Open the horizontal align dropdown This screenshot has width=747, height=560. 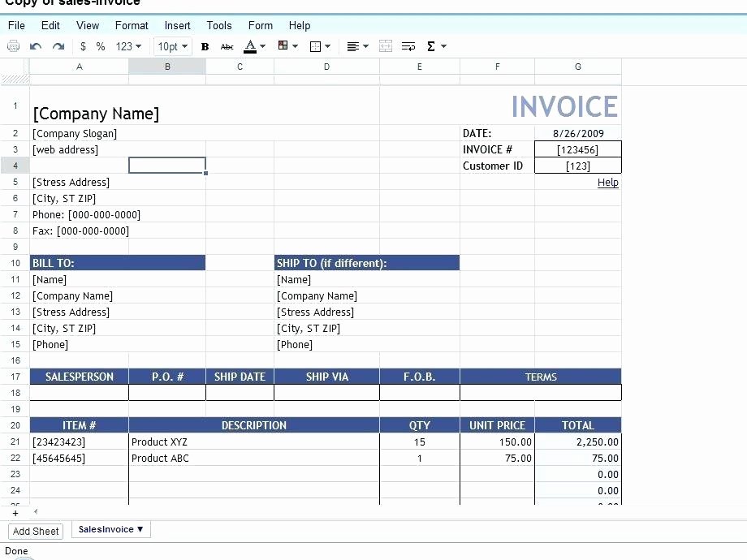358,46
